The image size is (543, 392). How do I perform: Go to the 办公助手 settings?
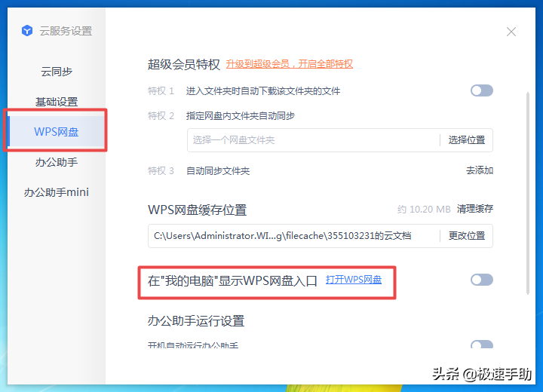point(57,162)
